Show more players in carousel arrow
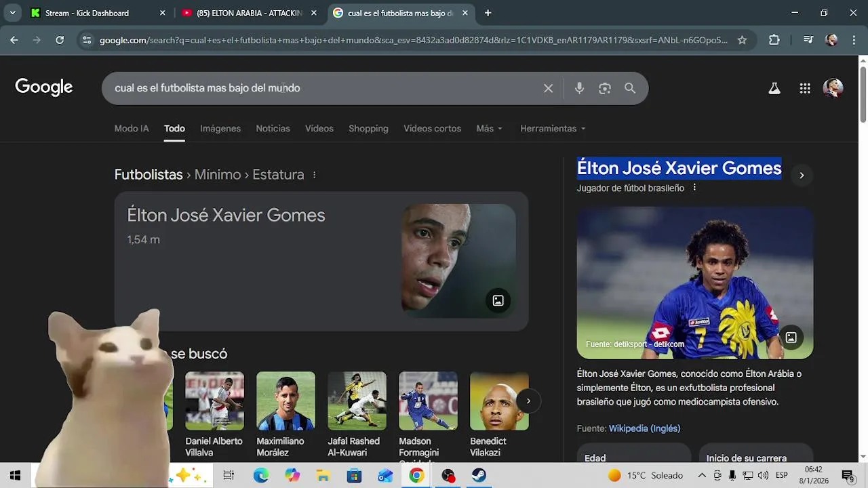The height and width of the screenshot is (488, 868). tap(528, 401)
